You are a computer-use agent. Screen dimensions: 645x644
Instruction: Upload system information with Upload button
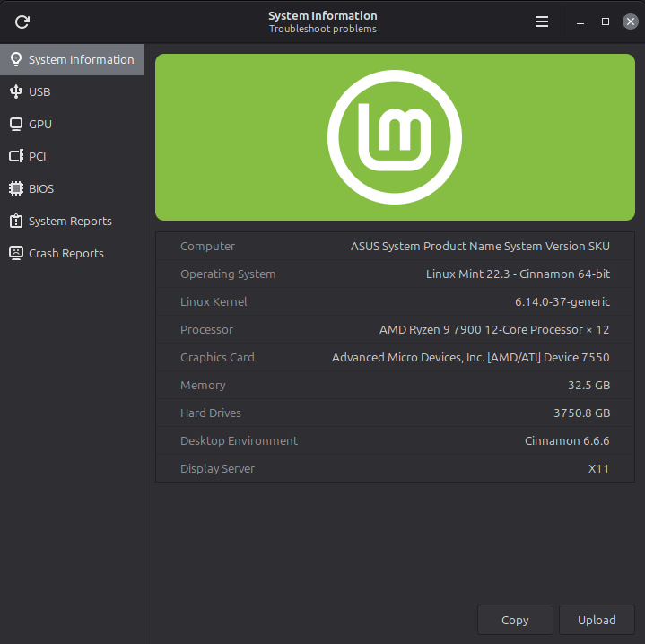(x=597, y=620)
